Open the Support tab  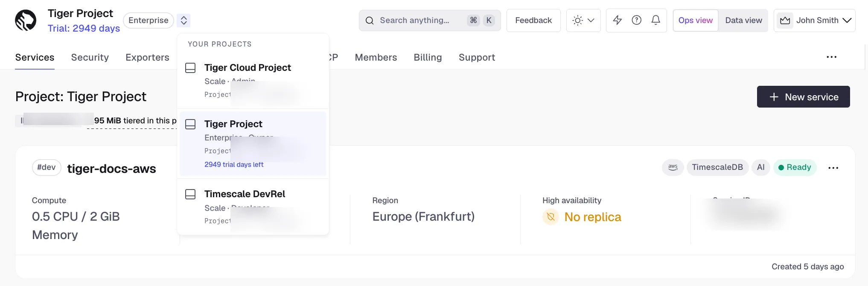click(477, 57)
